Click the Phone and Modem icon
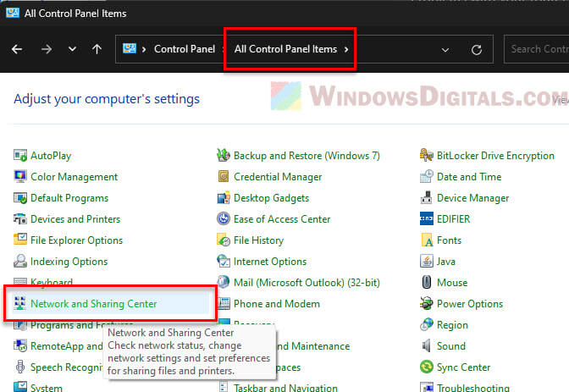569x392 pixels. (x=224, y=303)
